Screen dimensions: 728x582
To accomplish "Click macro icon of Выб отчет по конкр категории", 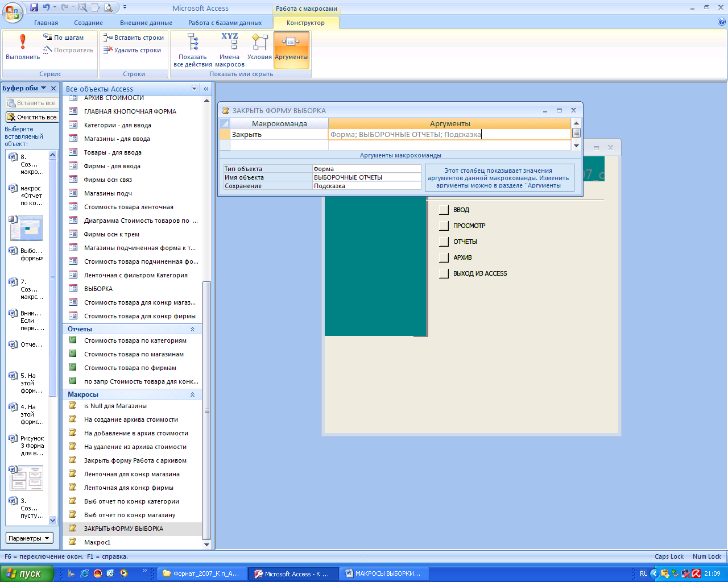I will [73, 501].
